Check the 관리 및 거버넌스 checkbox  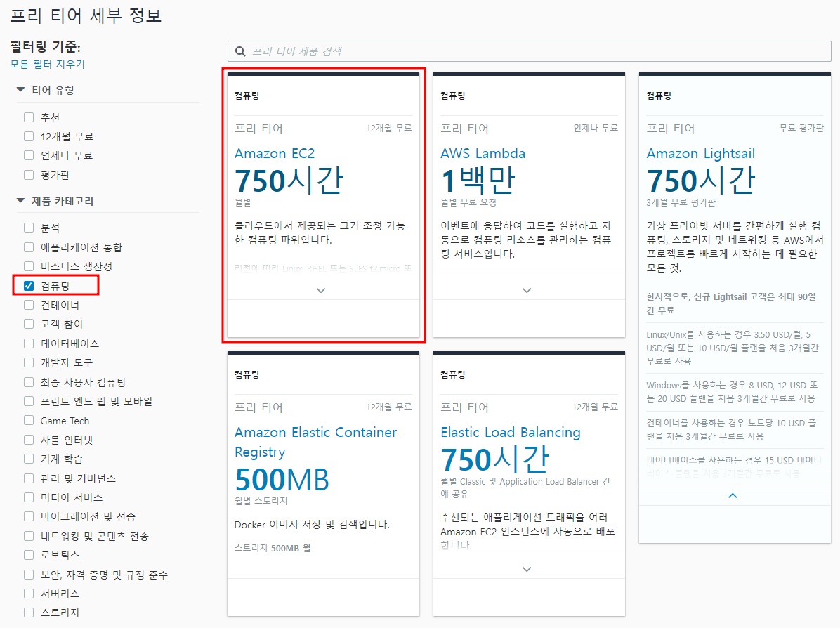pyautogui.click(x=29, y=478)
